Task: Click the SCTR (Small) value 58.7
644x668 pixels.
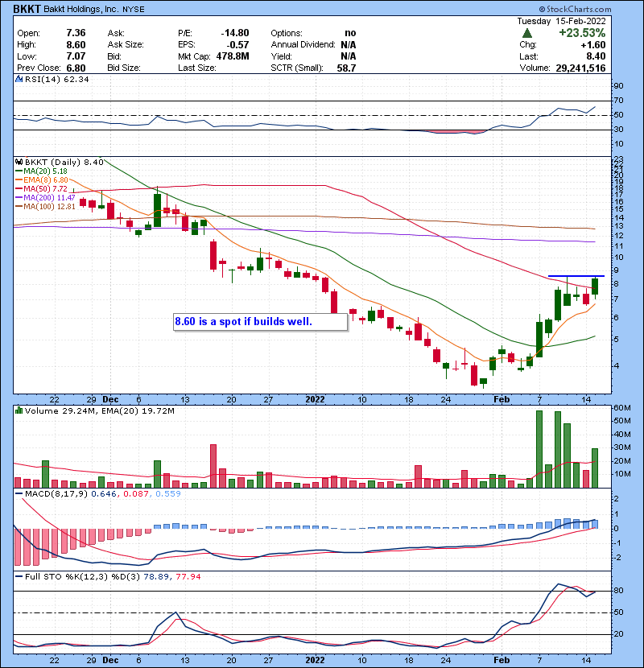Action: click(346, 68)
